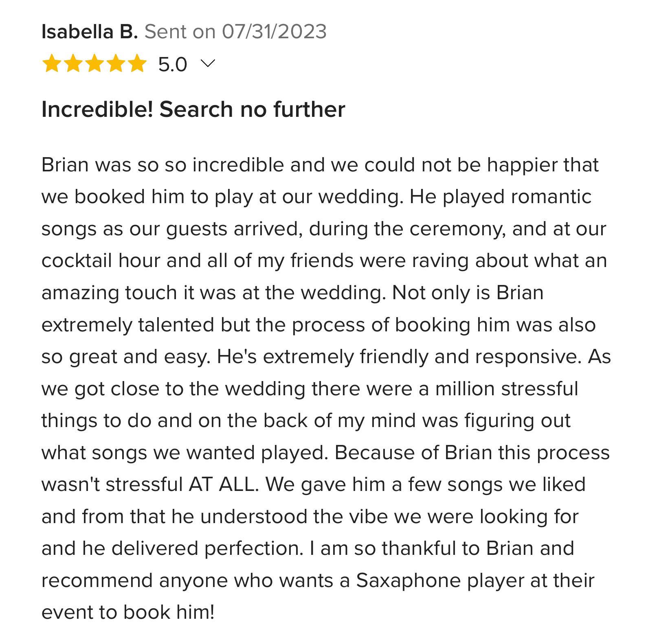Click the phrase "million stressful" in the review
This screenshot has height=644, width=657.
click(x=506, y=389)
